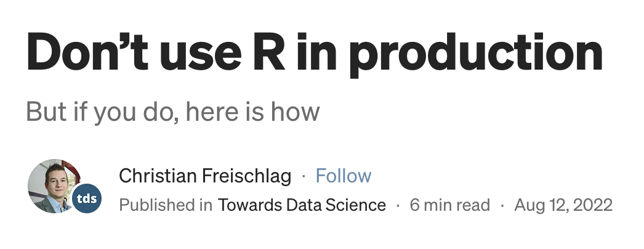Open the tds publication badge

(x=87, y=200)
